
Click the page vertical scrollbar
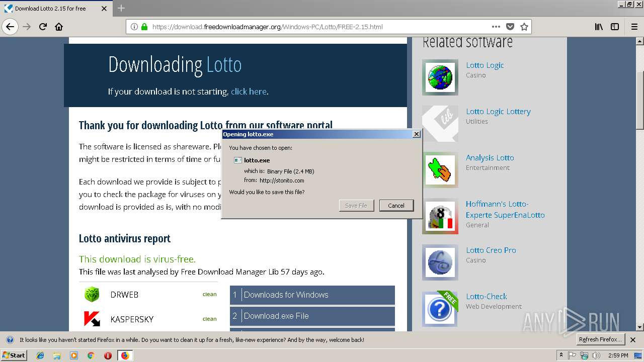pyautogui.click(x=639, y=101)
